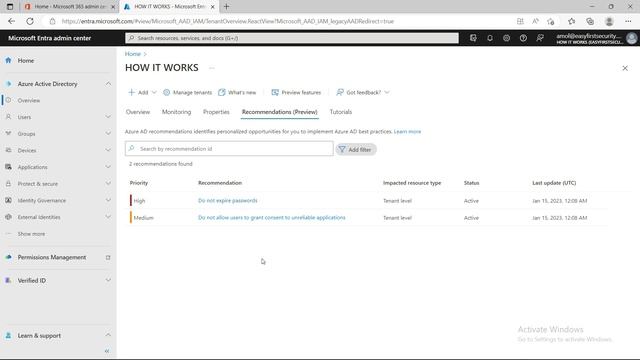Open browser settings ellipsis menu
The image size is (640, 360).
628,21
